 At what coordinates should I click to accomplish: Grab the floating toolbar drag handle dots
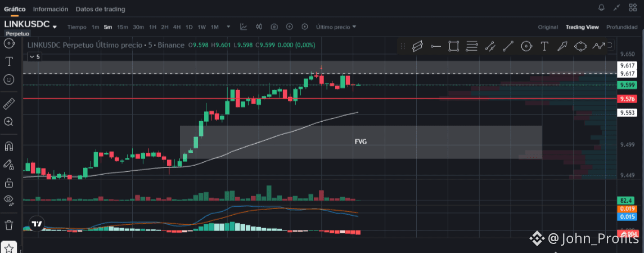tap(403, 46)
